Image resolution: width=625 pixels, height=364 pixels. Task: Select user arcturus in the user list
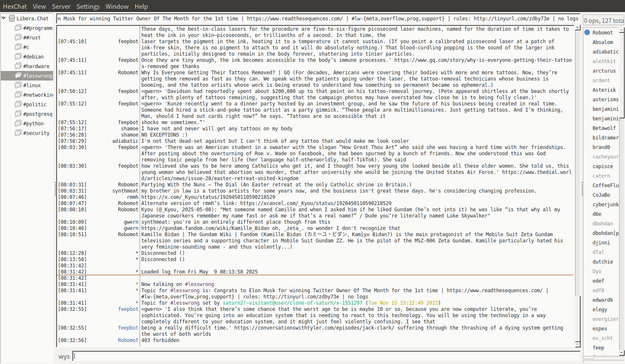[604, 71]
